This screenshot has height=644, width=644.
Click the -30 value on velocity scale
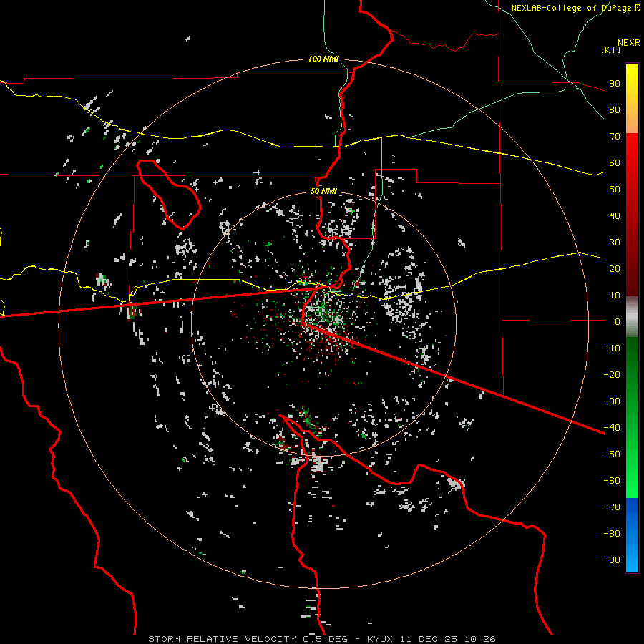click(612, 401)
